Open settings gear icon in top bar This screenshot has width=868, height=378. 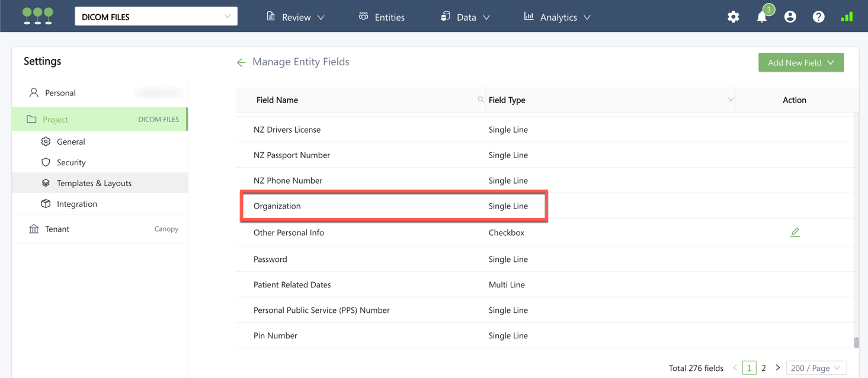733,17
